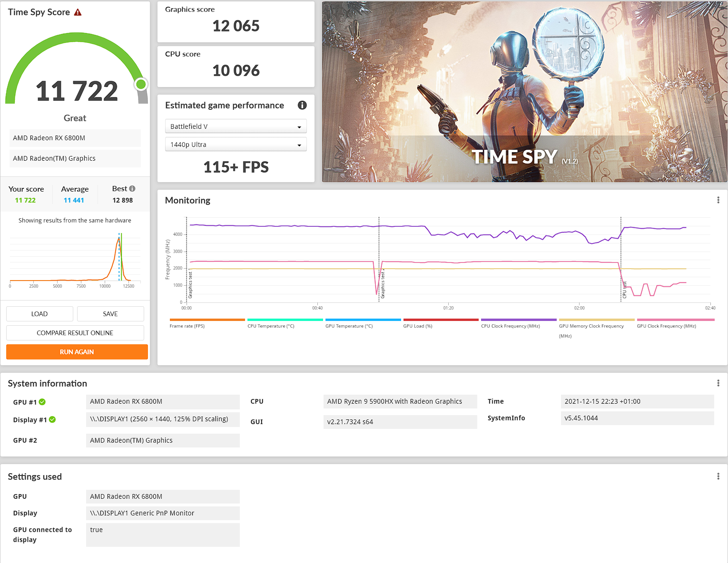Image resolution: width=728 pixels, height=563 pixels.
Task: Click the GPU #2 value AMD Radeon(TM) Graphics
Action: pos(163,440)
